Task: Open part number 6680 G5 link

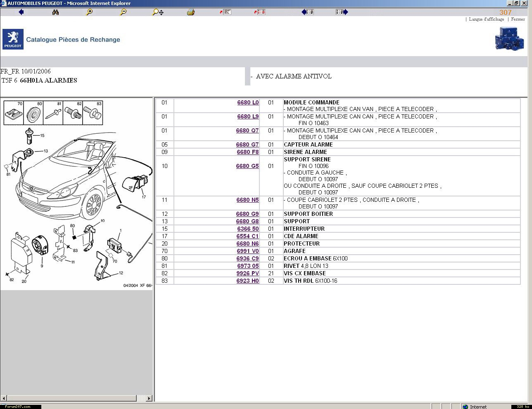Action: [x=247, y=166]
